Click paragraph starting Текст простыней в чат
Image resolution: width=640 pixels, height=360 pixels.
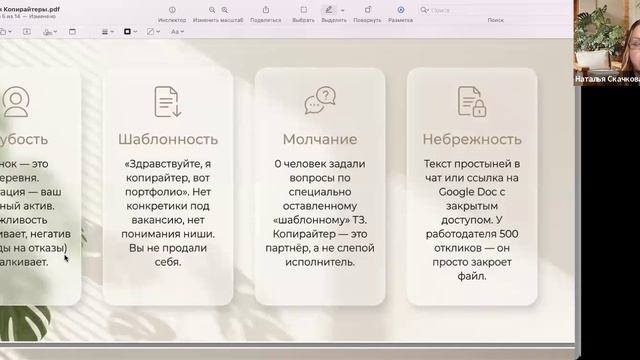click(x=472, y=220)
